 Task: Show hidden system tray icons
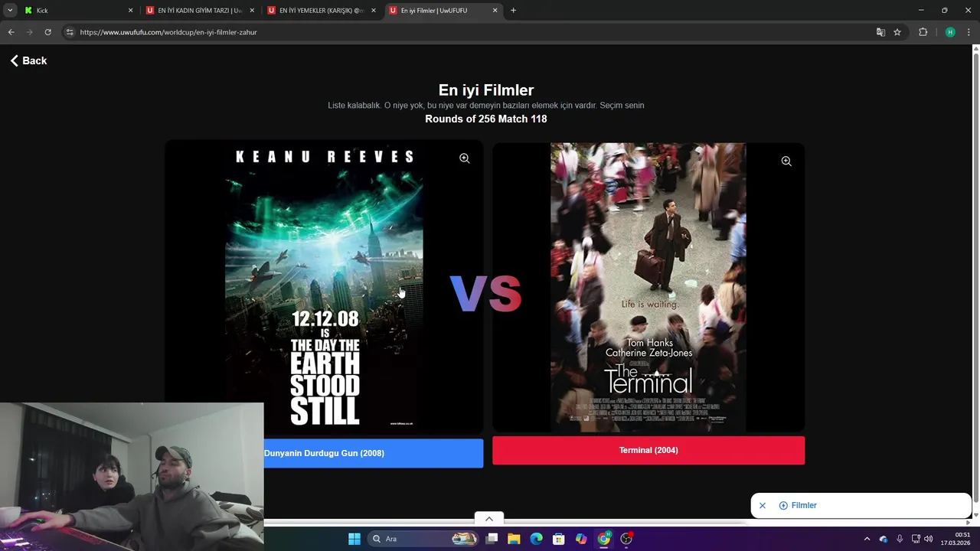point(867,539)
